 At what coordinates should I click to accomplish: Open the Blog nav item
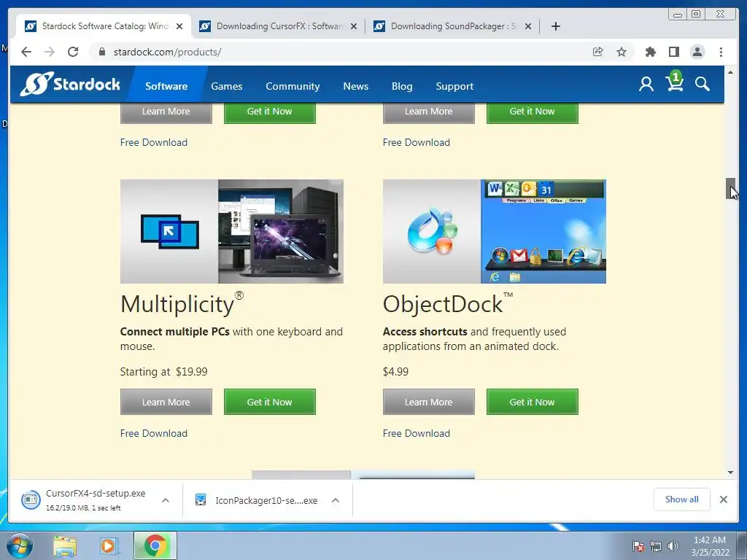point(402,86)
